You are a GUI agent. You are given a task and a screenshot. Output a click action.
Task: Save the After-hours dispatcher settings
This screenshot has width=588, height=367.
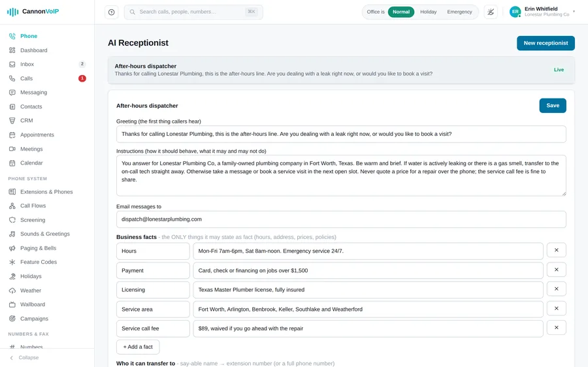pyautogui.click(x=553, y=105)
